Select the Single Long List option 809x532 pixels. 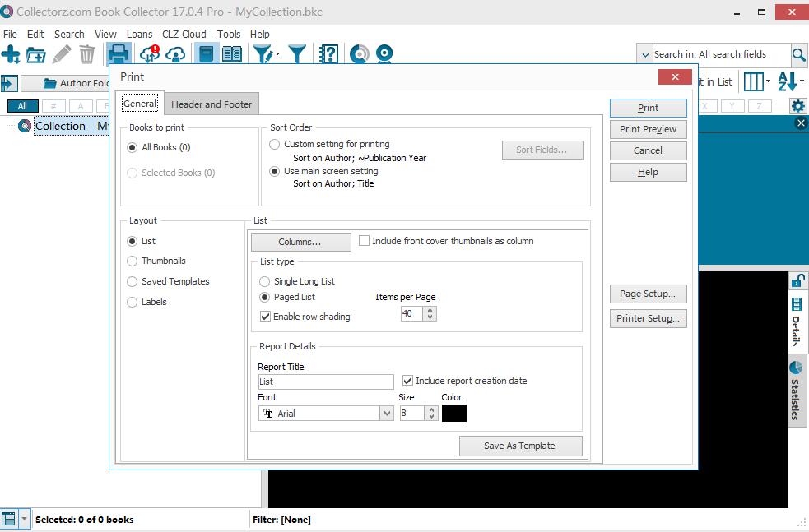pos(265,281)
